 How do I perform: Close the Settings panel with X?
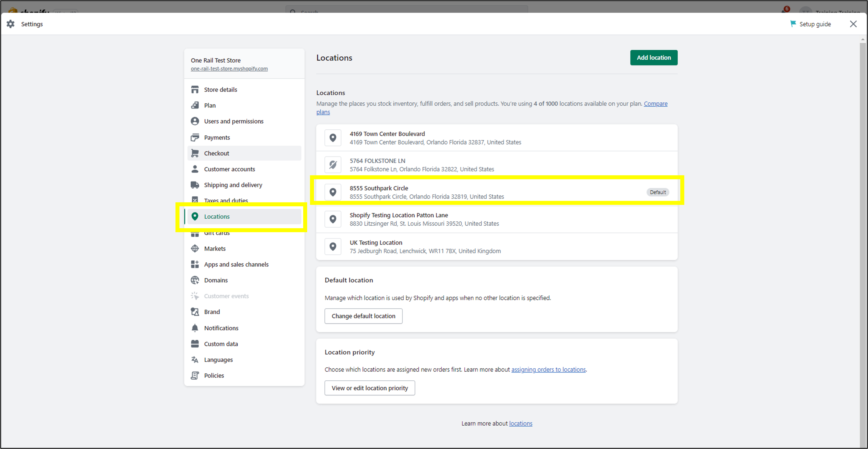[x=853, y=24]
